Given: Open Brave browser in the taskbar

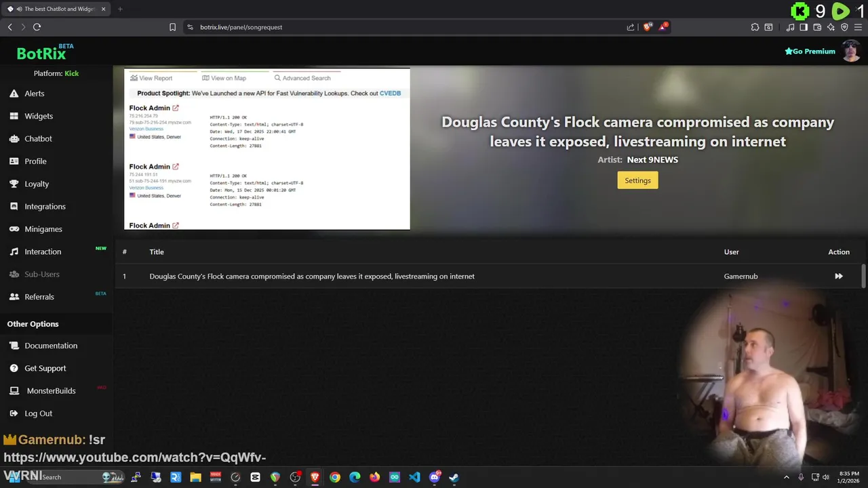Looking at the screenshot, I should tap(315, 477).
